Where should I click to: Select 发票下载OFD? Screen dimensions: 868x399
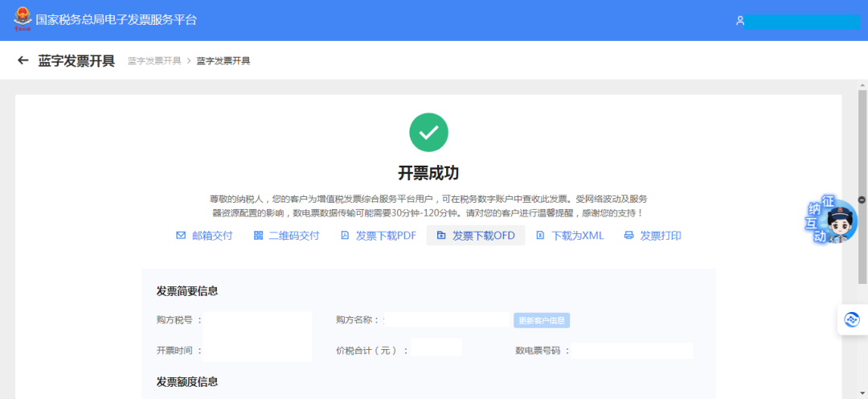coord(476,236)
